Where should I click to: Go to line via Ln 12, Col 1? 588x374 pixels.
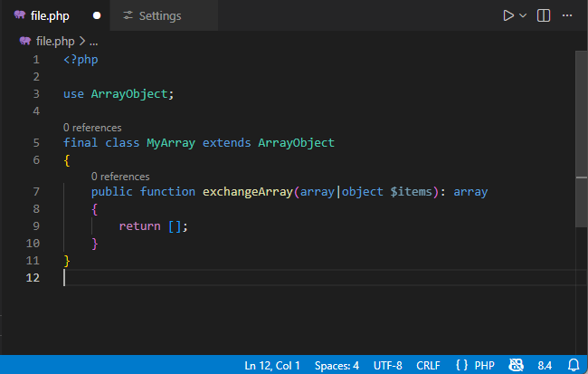(272, 365)
